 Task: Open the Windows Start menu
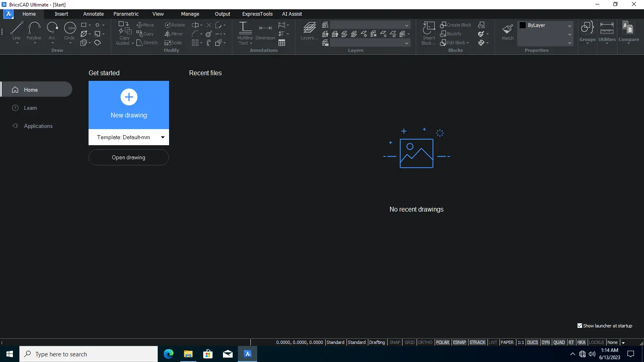tap(10, 354)
